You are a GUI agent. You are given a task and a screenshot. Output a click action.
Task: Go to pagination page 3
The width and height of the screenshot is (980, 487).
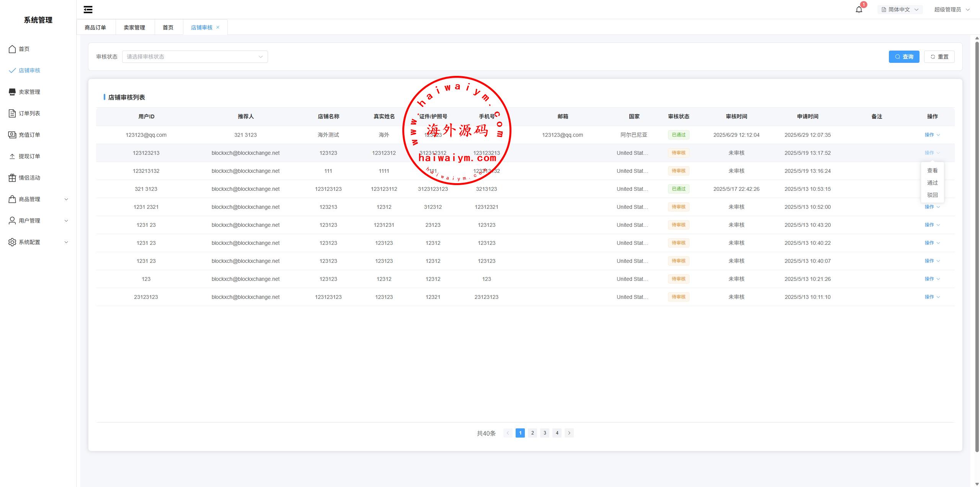tap(544, 433)
